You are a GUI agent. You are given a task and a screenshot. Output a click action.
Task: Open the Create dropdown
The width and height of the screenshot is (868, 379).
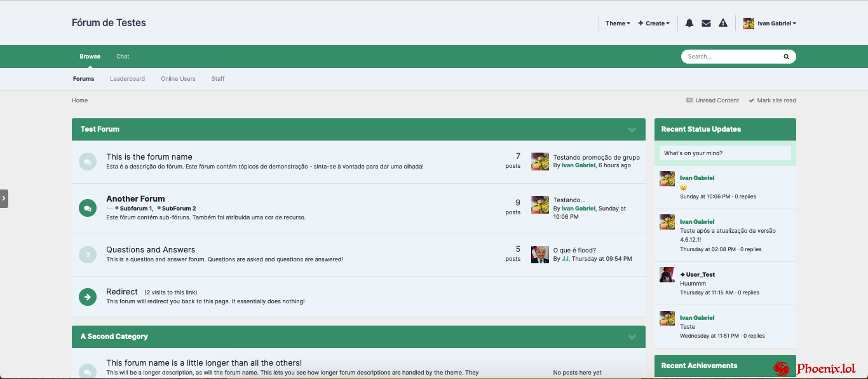(x=653, y=23)
